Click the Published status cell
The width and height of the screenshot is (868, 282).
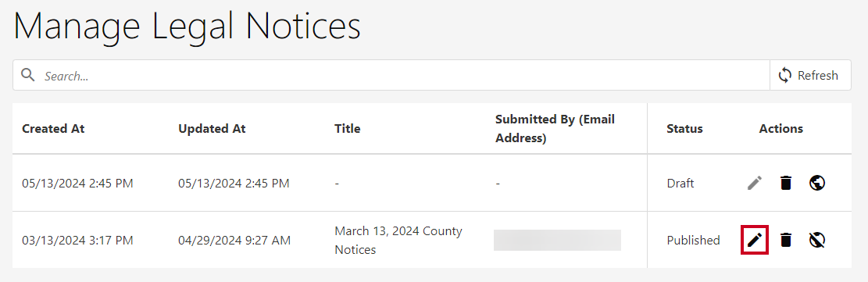(693, 240)
